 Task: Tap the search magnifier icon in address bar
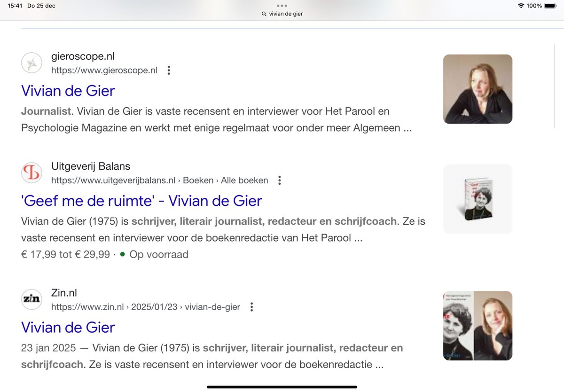pos(264,14)
